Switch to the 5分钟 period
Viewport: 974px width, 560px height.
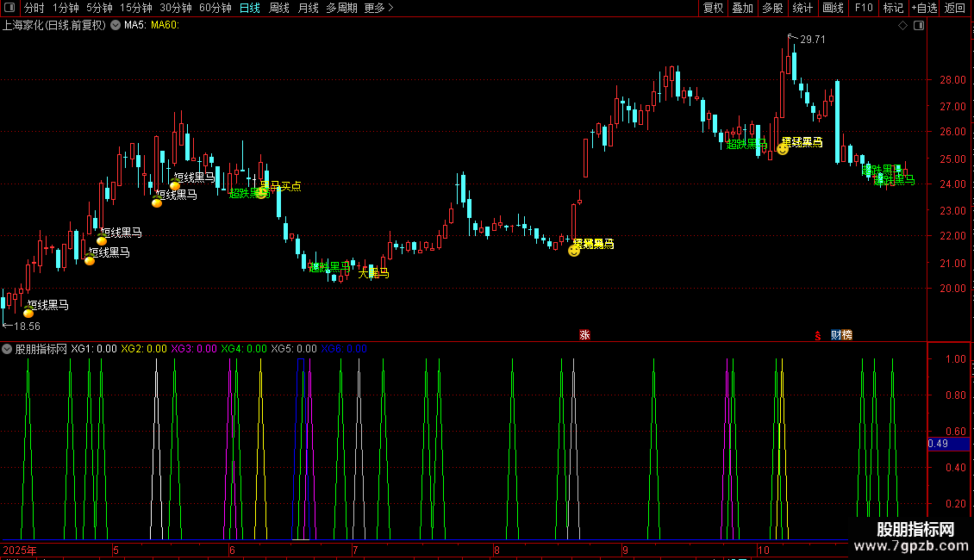(99, 8)
